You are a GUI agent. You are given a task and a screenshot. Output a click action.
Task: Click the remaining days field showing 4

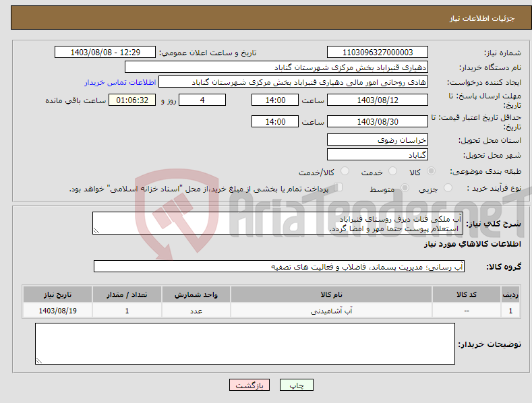click(202, 100)
